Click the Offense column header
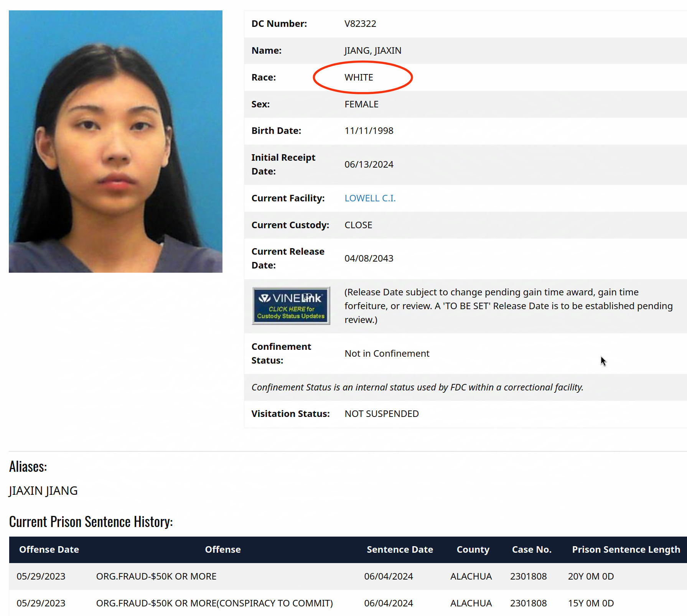 (x=223, y=550)
